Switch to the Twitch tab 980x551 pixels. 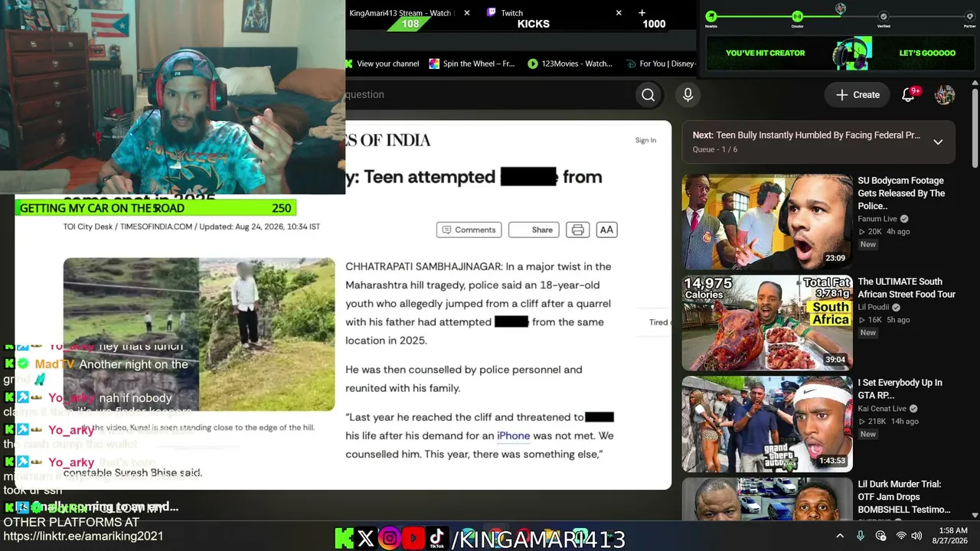553,13
